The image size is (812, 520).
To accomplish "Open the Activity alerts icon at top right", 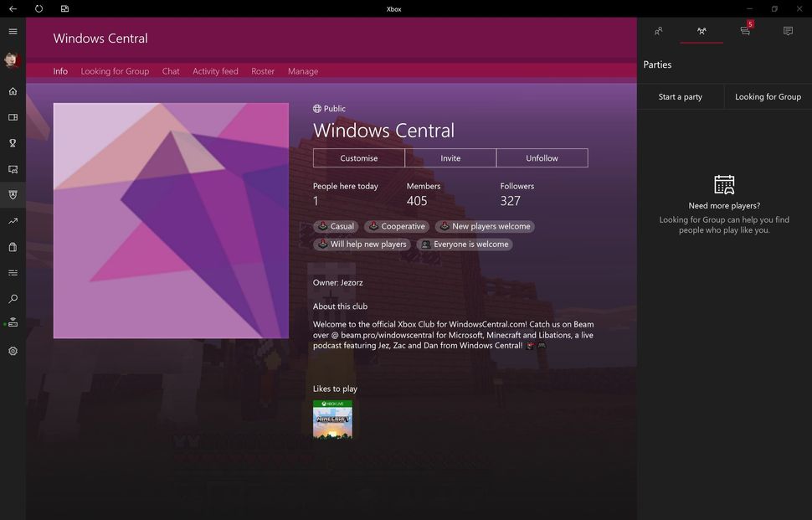I will pyautogui.click(x=744, y=31).
